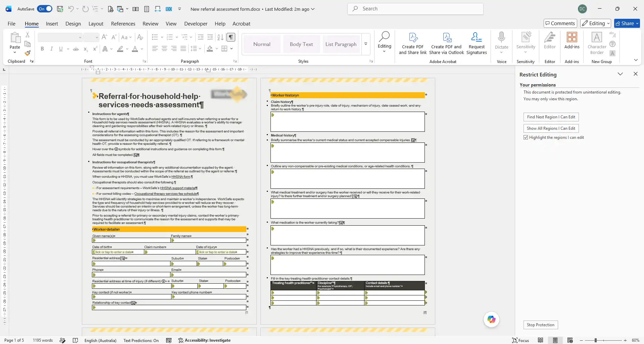
Task: Click the Italic icon
Action: click(x=51, y=49)
